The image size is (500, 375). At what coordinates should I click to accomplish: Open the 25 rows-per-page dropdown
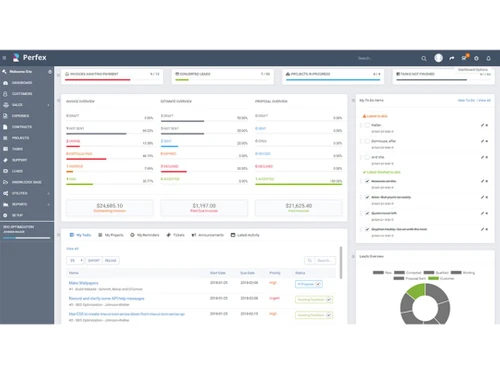(75, 260)
